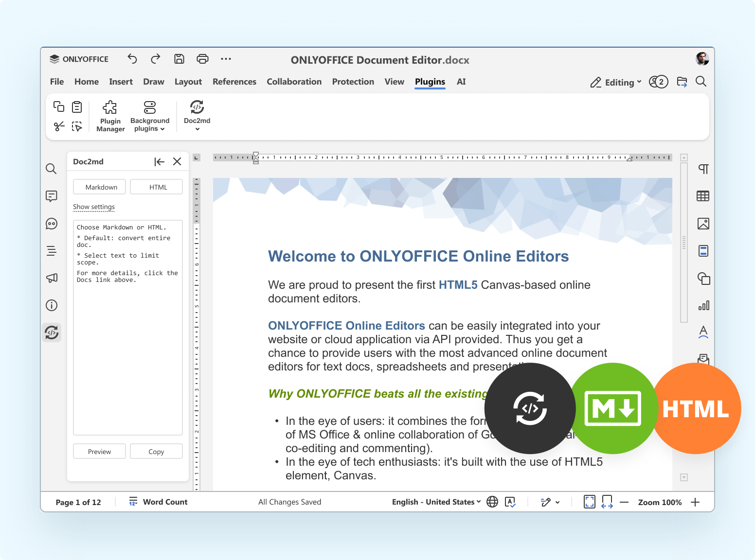Click the Save icon in title bar

179,59
